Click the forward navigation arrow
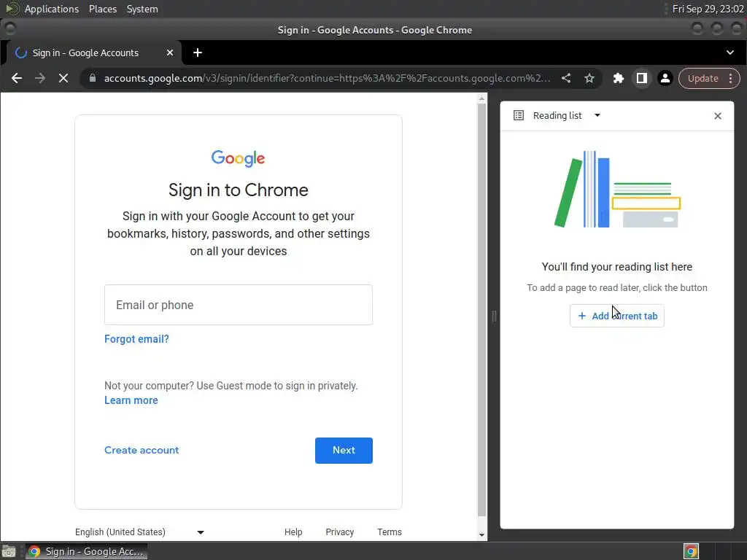747x560 pixels. click(40, 78)
